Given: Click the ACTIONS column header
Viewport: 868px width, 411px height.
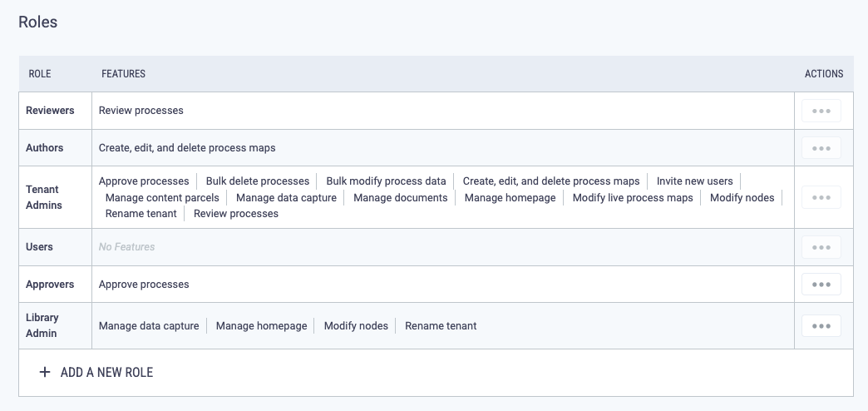Looking at the screenshot, I should click(824, 74).
